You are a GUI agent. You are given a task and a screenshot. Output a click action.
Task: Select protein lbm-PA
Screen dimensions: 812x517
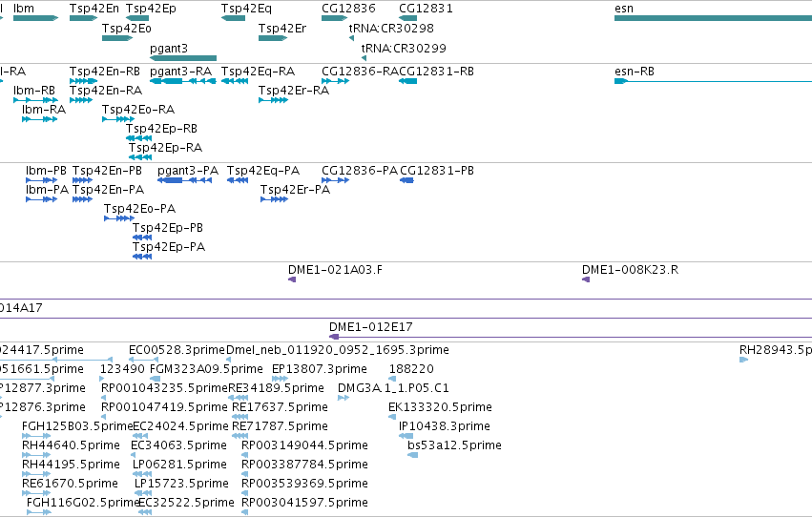point(41,199)
